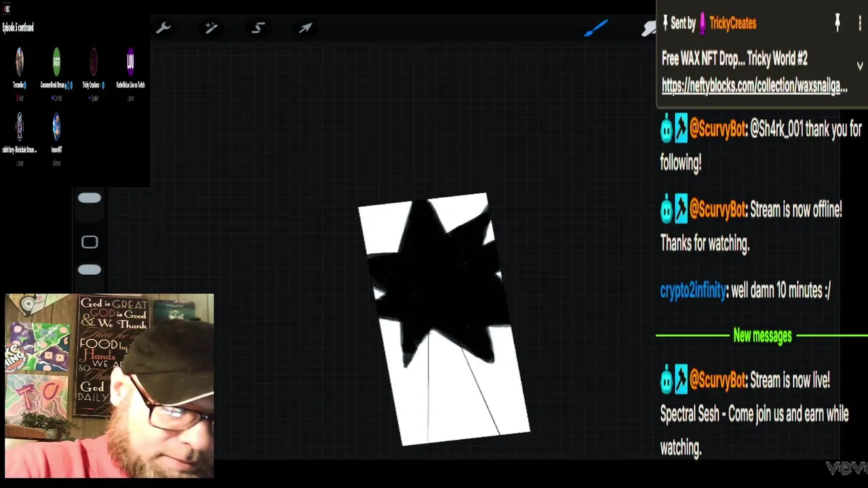The width and height of the screenshot is (868, 488).
Task: Open the Actions wrench tool
Action: point(163,28)
